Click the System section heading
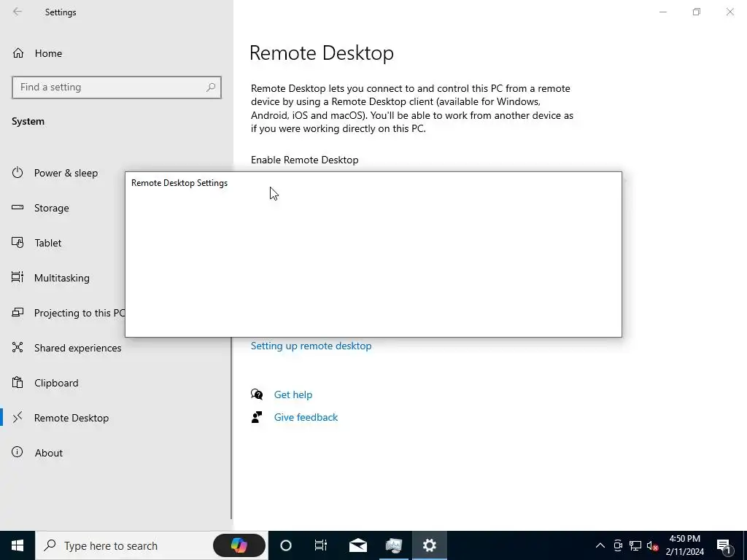Screen dimensions: 747x560 click(28, 122)
